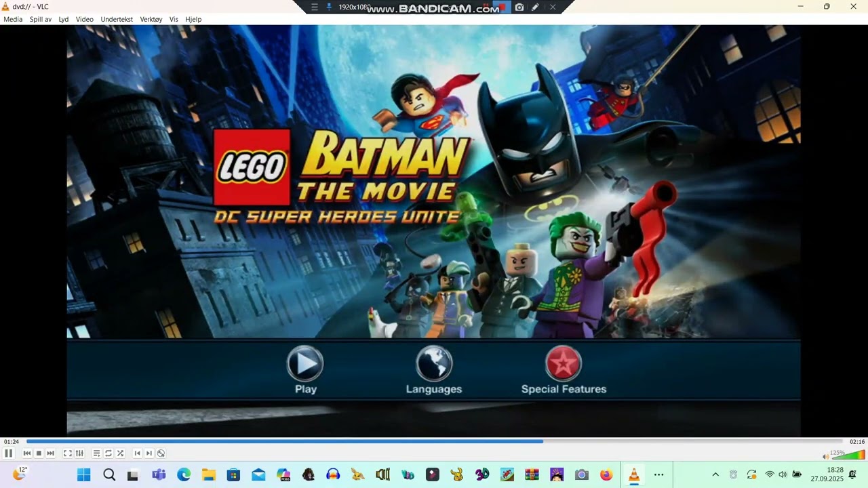This screenshot has height=488, width=868.
Task: Open Audacity headphones icon on taskbar
Action: tap(333, 474)
